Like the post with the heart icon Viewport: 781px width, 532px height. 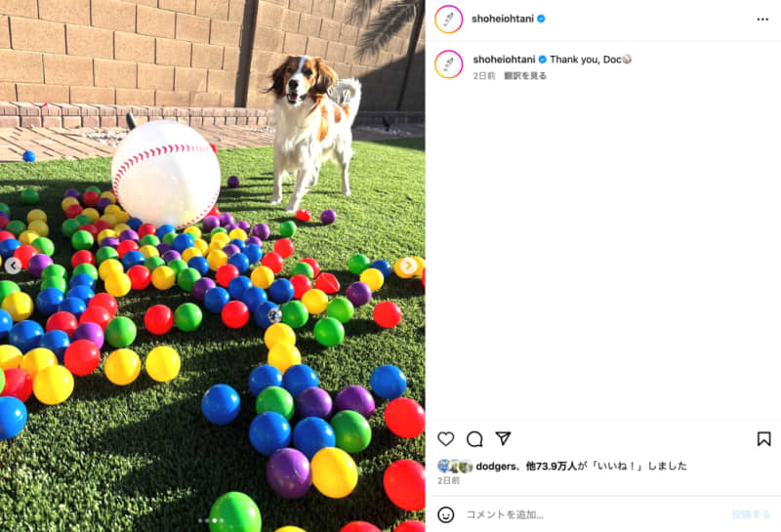pyautogui.click(x=446, y=439)
